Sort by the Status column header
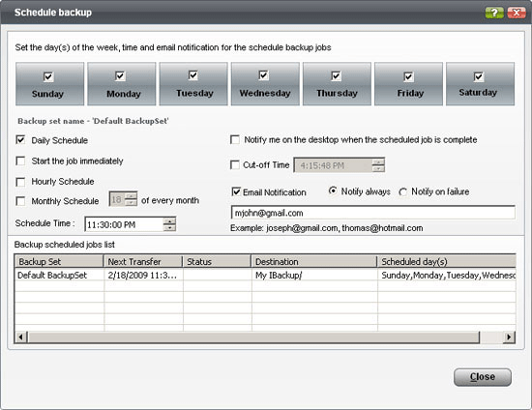The image size is (532, 410). click(217, 261)
